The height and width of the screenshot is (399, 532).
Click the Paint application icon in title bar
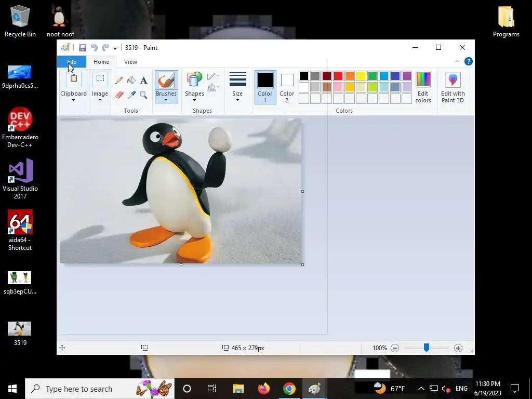coord(65,48)
